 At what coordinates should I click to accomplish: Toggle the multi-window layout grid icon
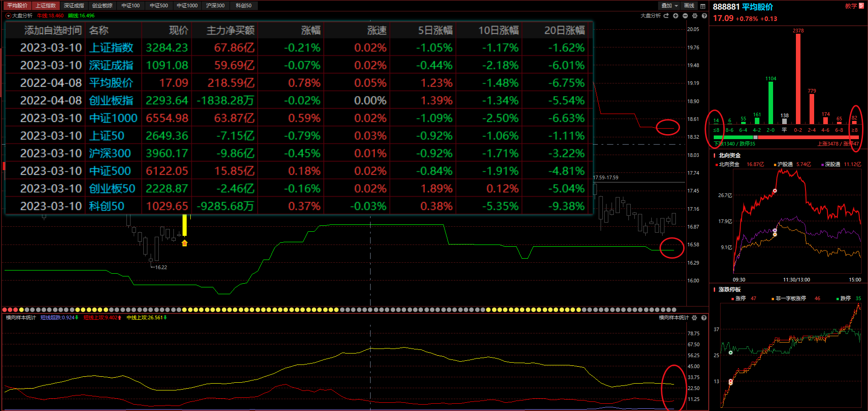(x=703, y=6)
